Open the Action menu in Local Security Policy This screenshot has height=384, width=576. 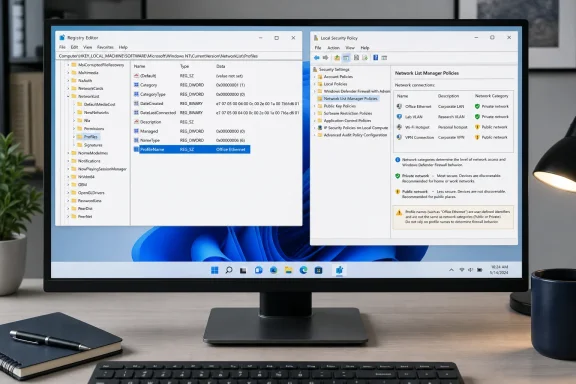click(x=333, y=48)
